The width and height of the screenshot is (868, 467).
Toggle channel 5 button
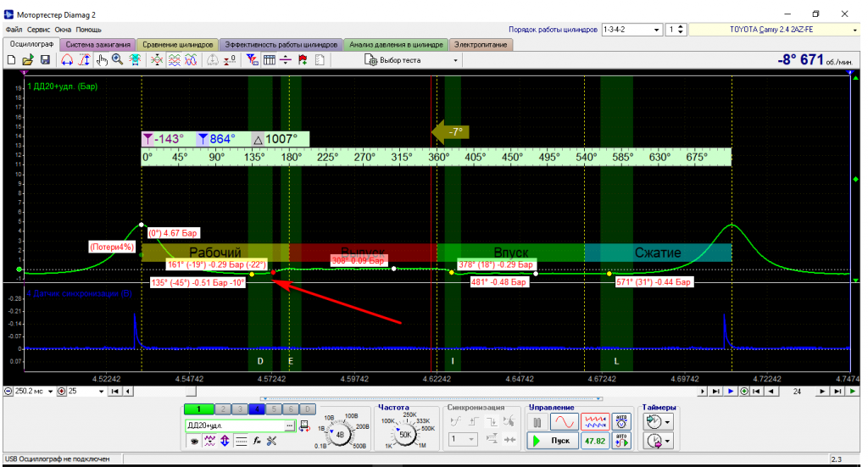tap(274, 409)
